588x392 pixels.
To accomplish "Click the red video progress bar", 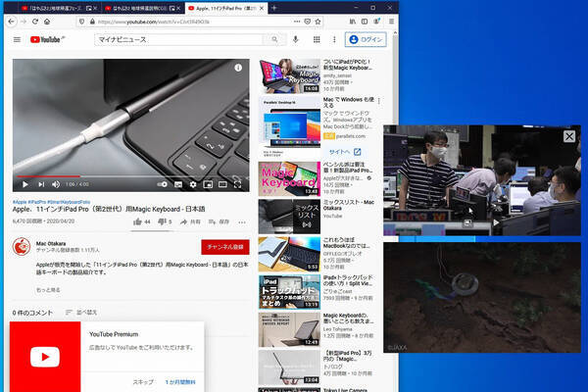I will [48, 176].
